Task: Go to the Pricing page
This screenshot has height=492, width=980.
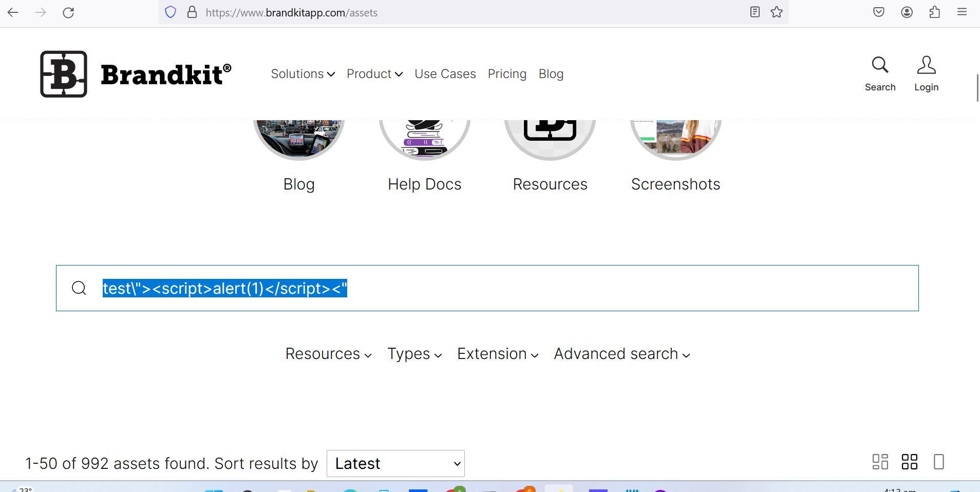Action: pos(507,74)
